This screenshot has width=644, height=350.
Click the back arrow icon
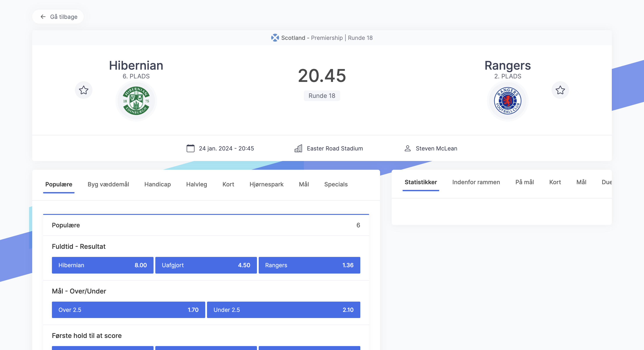click(43, 17)
